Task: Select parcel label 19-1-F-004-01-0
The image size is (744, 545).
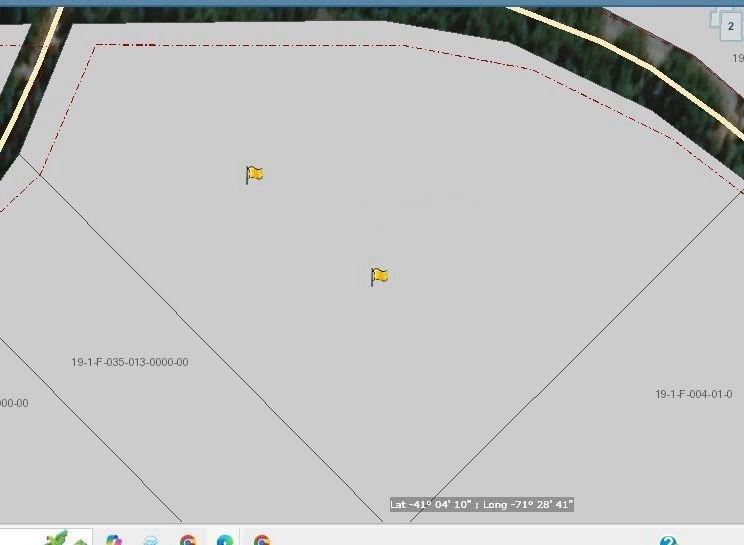Action: coord(693,394)
